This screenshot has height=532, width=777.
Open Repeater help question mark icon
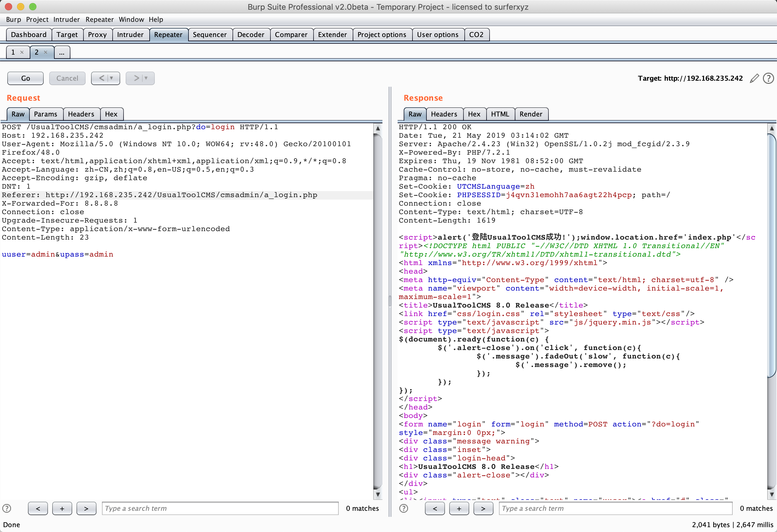(x=768, y=78)
